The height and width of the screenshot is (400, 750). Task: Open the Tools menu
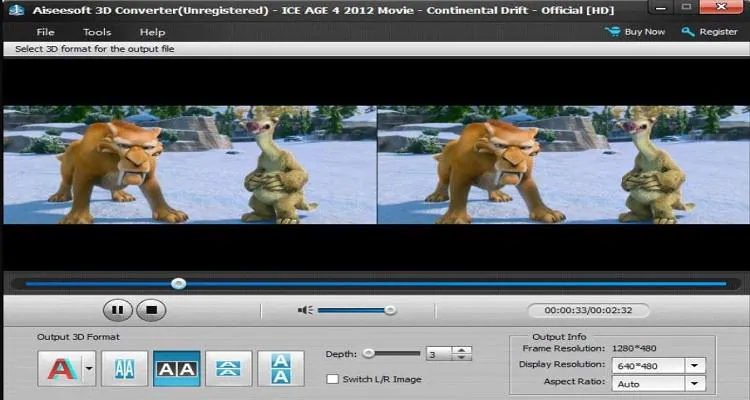point(97,32)
